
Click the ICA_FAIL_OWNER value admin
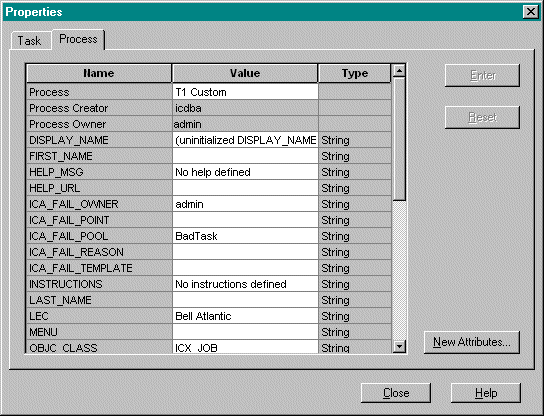[245, 204]
